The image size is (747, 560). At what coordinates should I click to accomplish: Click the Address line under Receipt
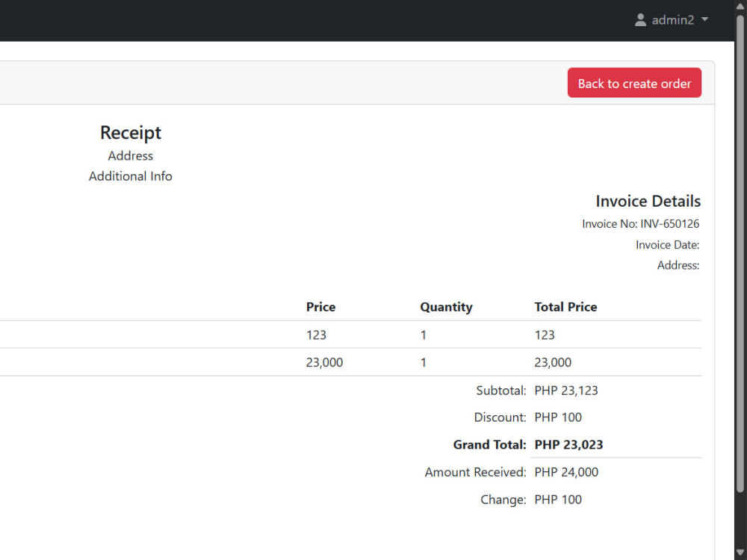tap(131, 156)
